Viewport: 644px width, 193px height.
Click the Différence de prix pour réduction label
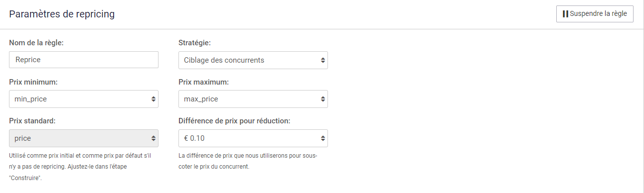point(234,120)
